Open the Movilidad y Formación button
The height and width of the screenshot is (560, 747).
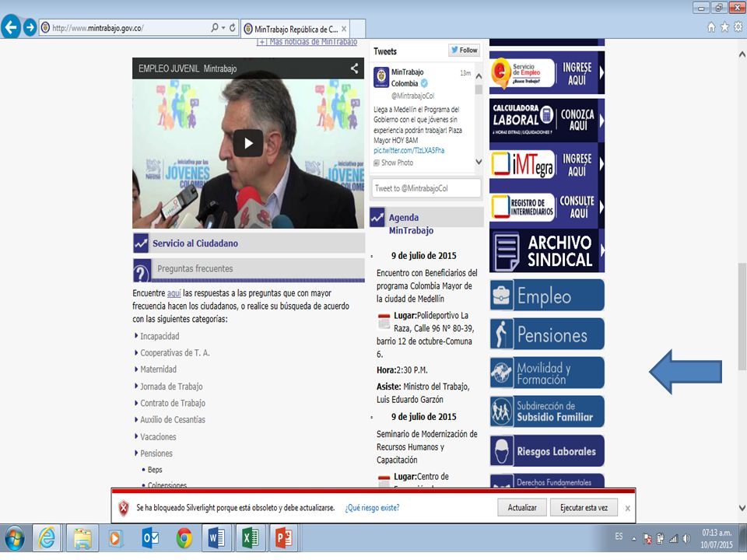[547, 373]
